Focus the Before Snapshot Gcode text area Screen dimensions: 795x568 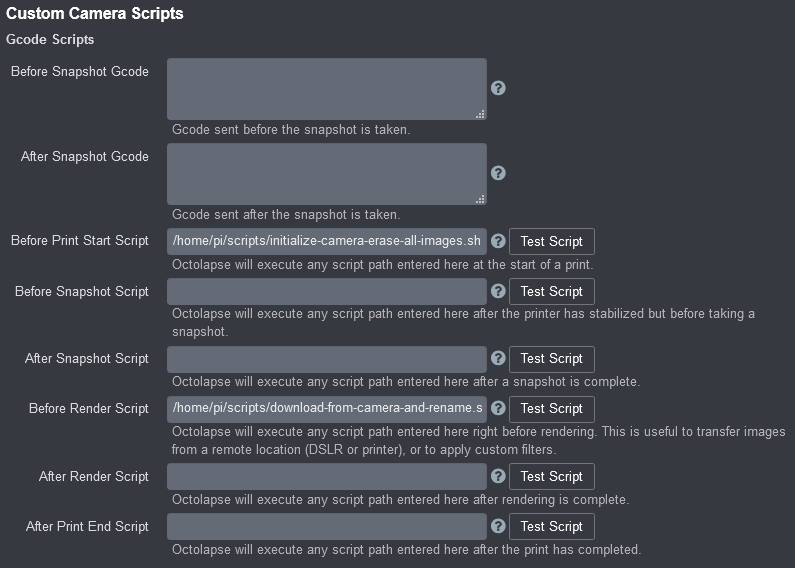pos(326,88)
